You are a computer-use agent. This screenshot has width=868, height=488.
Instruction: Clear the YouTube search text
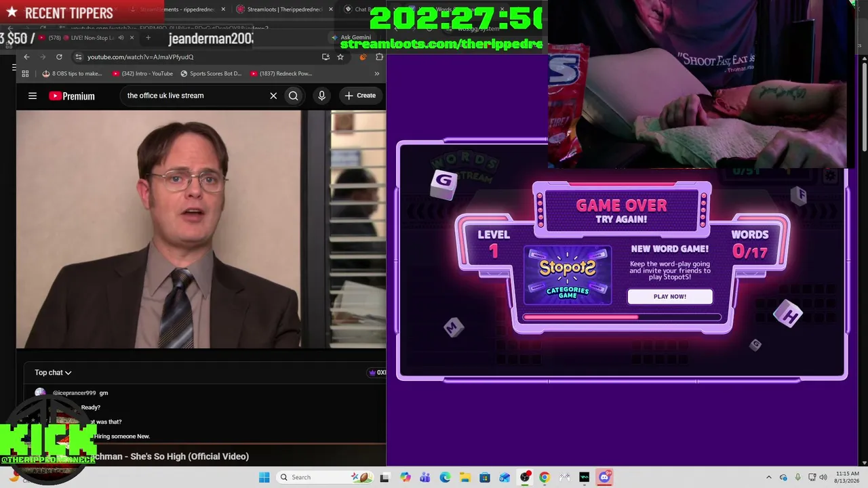273,96
